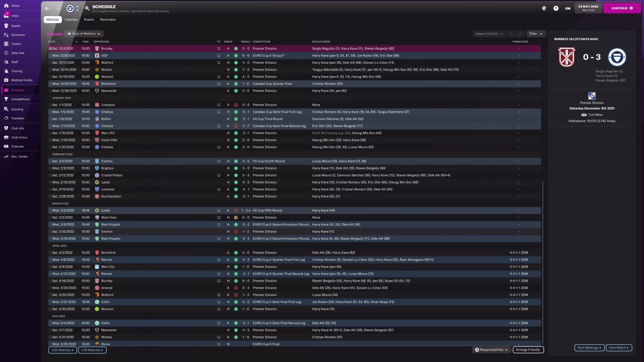644x362 pixels.
Task: Click Arrange Friendly
Action: click(x=528, y=349)
